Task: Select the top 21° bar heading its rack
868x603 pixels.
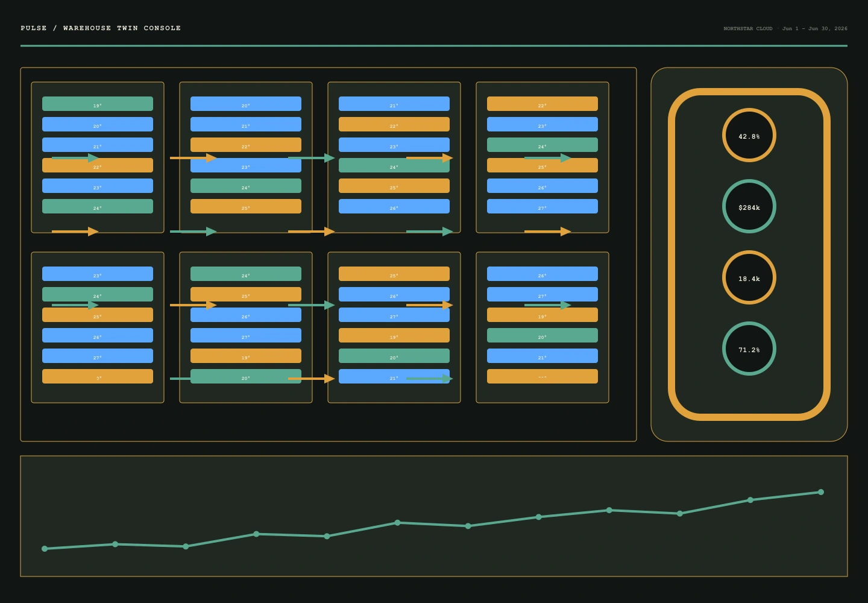Action: pos(394,104)
